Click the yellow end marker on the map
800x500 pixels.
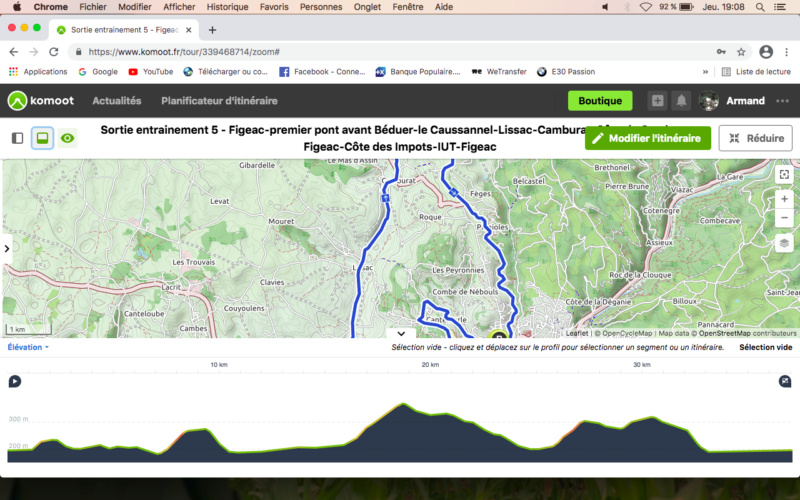tap(498, 335)
